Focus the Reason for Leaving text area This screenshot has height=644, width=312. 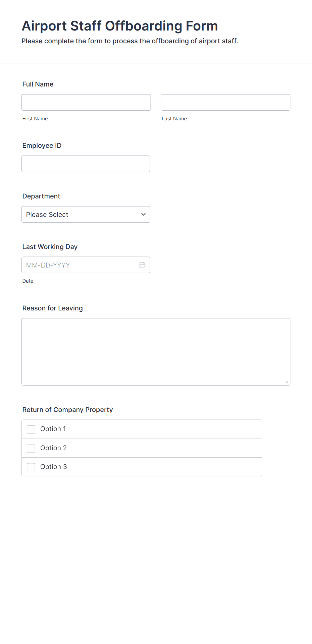(x=156, y=352)
